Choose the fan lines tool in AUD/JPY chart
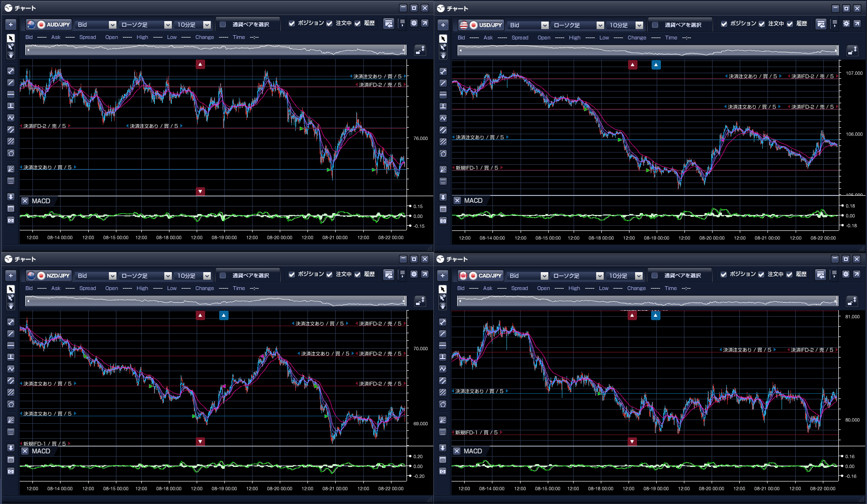867x504 pixels. point(11,169)
